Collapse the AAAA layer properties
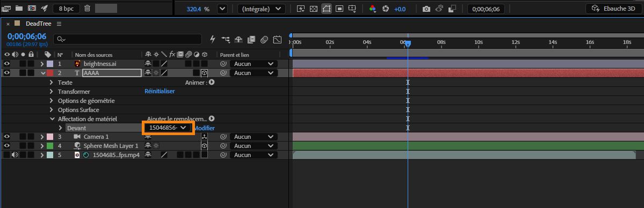The image size is (644, 208). click(x=42, y=73)
